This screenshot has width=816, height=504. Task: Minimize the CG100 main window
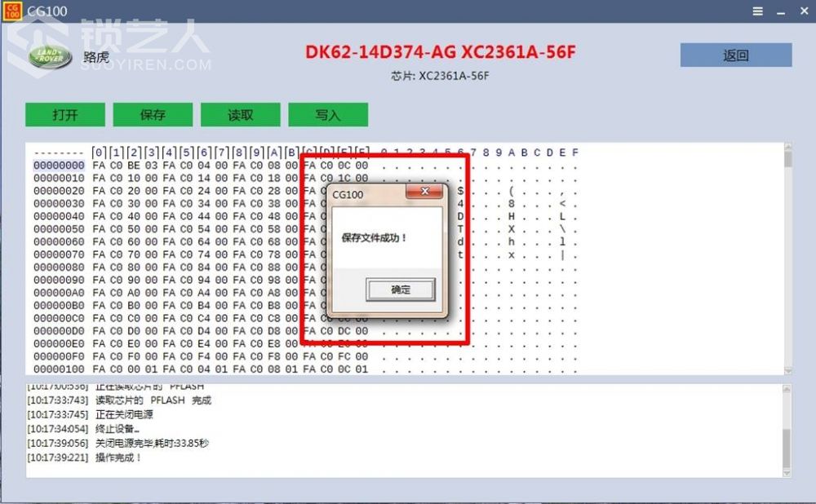781,12
